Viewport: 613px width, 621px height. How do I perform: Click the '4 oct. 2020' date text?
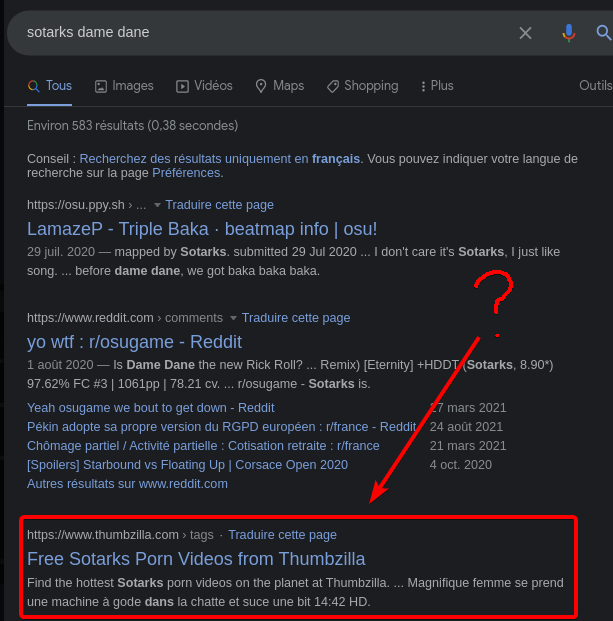click(461, 465)
